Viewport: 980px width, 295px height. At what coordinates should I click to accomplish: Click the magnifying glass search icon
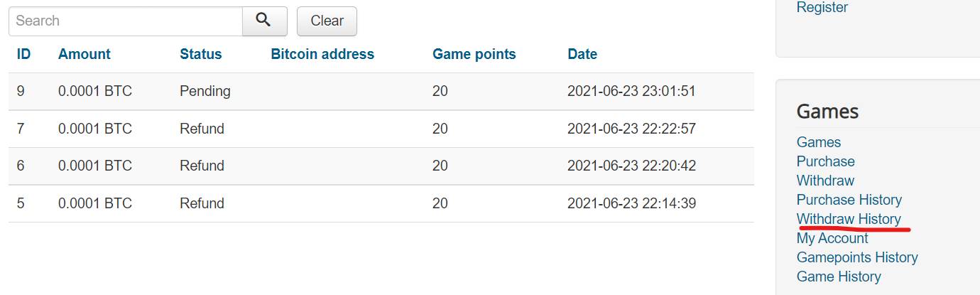[x=264, y=21]
